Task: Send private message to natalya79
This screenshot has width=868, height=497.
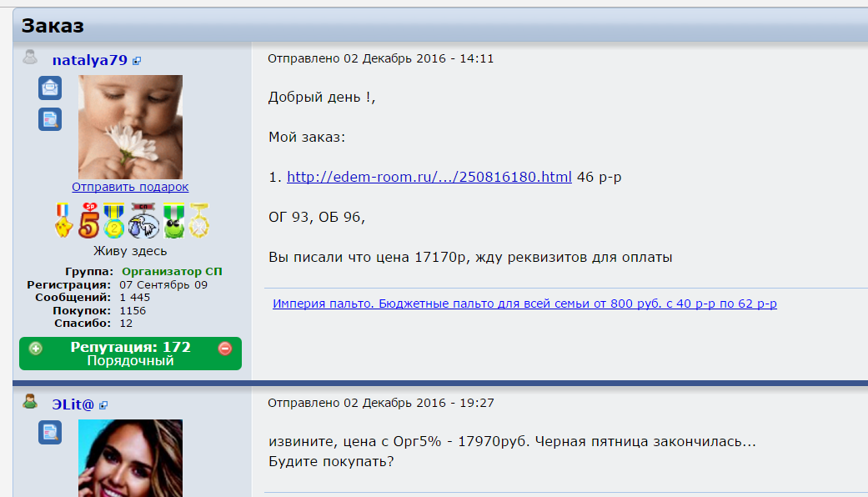Action: (x=50, y=88)
